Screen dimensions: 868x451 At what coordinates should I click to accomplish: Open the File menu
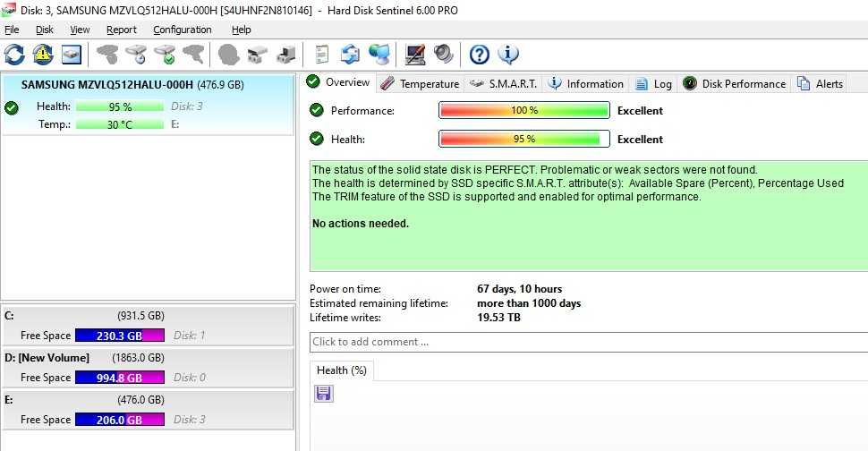pos(12,30)
